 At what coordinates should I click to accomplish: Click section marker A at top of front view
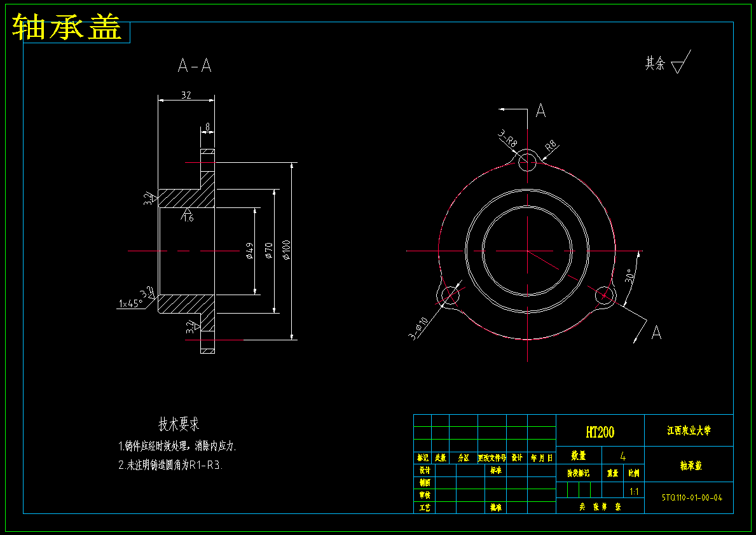(x=541, y=111)
